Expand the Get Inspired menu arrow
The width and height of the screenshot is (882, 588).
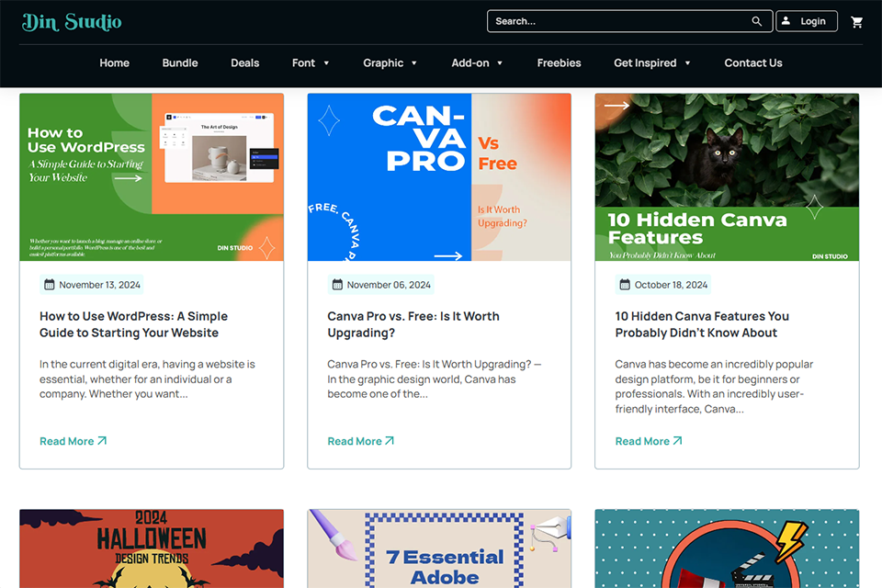(687, 63)
